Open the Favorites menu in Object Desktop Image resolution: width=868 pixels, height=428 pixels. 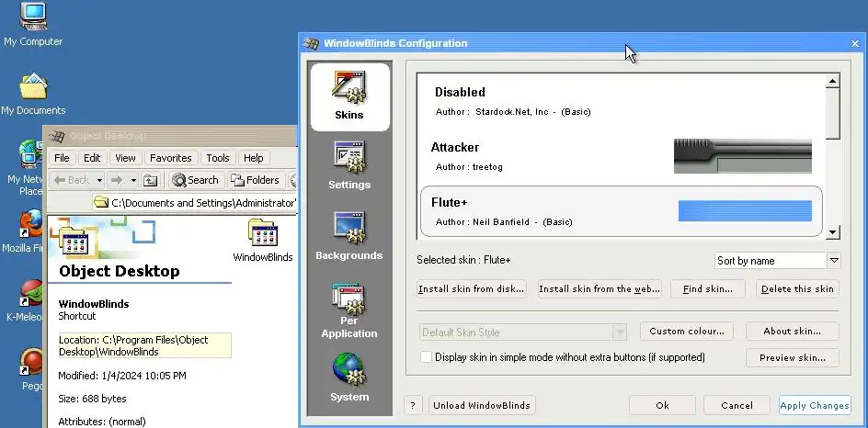[x=170, y=158]
